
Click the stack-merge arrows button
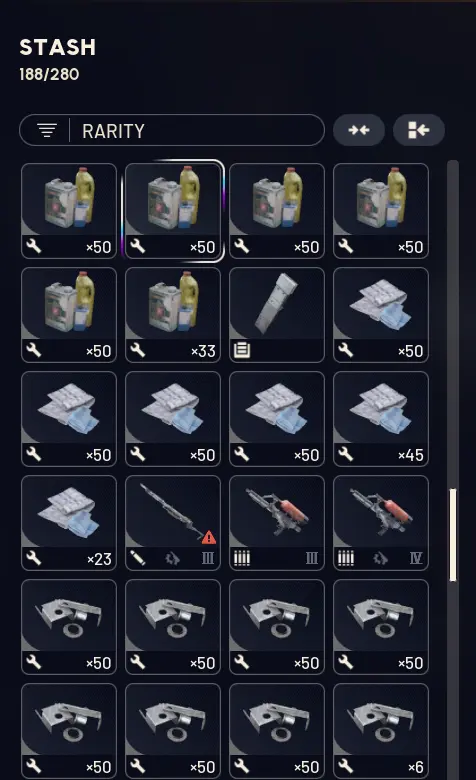[359, 130]
